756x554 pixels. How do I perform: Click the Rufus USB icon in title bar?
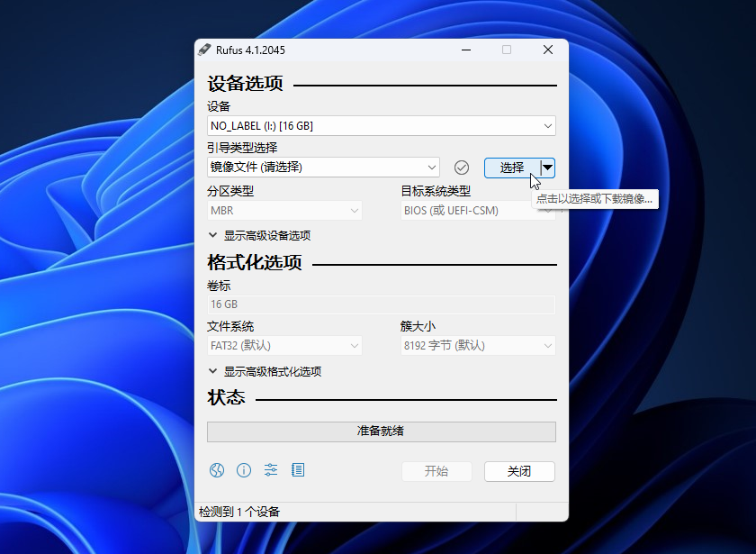click(204, 50)
